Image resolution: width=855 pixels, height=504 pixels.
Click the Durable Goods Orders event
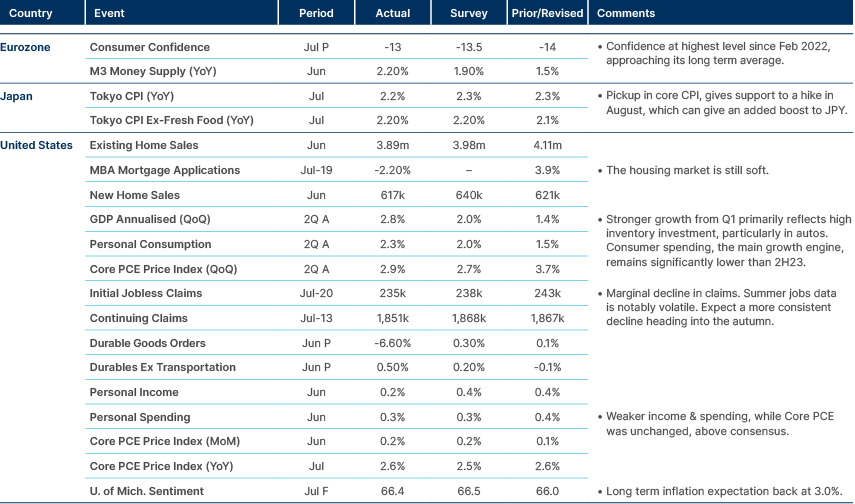click(x=149, y=343)
